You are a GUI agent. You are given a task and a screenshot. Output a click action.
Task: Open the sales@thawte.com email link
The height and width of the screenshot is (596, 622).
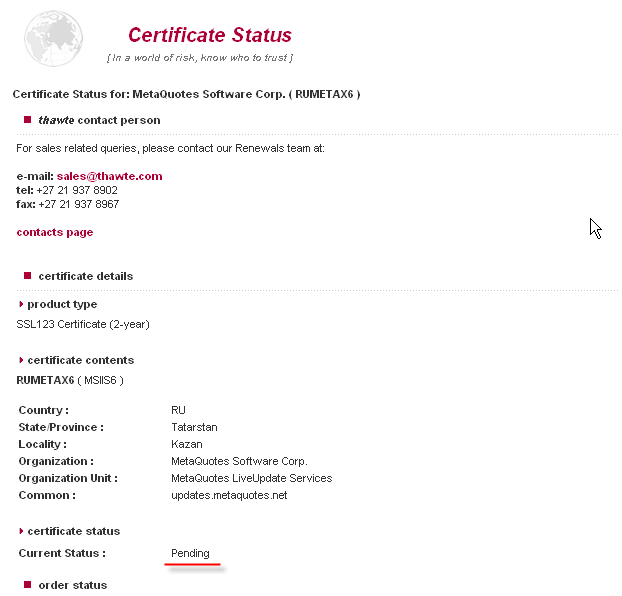[x=109, y=176]
